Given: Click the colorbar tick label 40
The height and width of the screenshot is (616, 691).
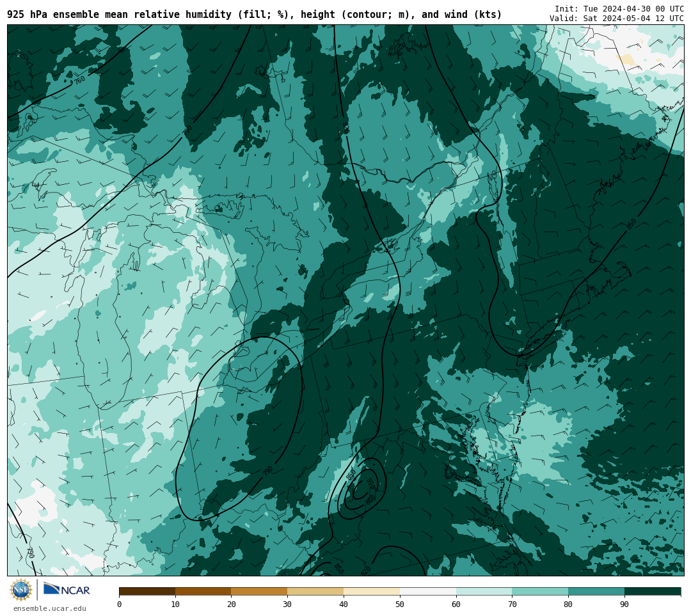Looking at the screenshot, I should [x=344, y=604].
